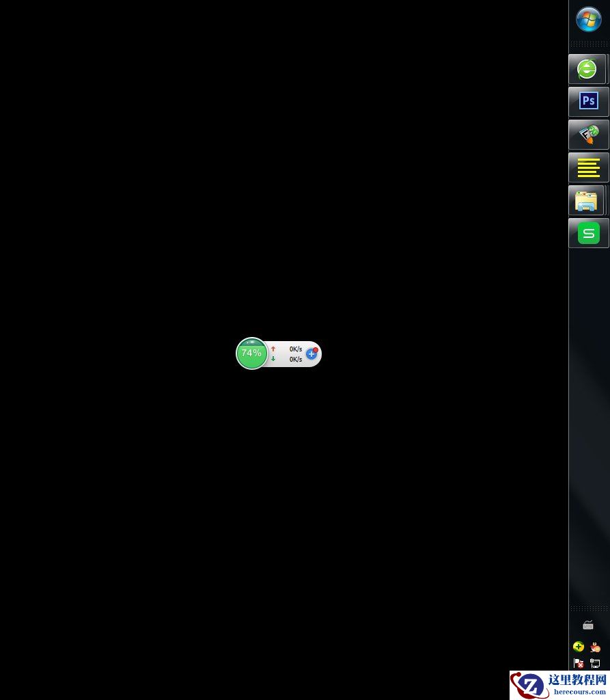Open the Windows Start menu orb
This screenshot has height=700, width=610.
587,20
